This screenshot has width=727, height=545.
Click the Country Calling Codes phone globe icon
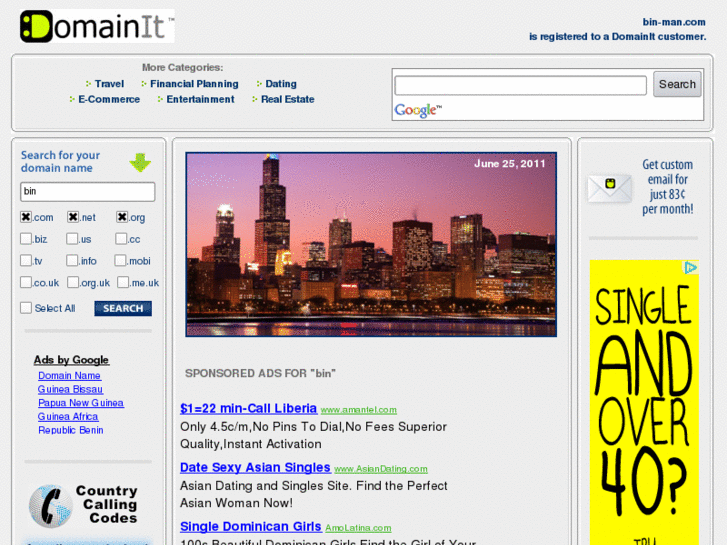click(x=51, y=506)
